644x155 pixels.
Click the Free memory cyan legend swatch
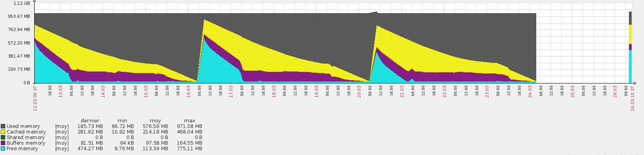[3, 149]
